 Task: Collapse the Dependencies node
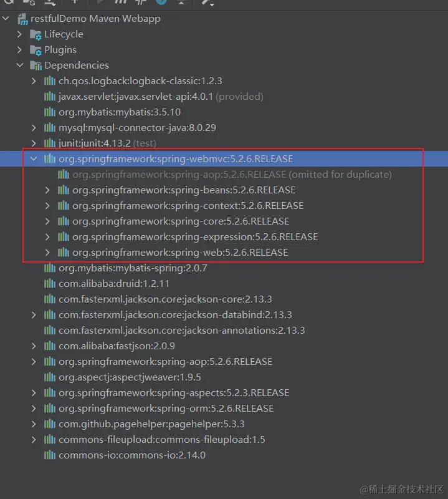pos(20,65)
